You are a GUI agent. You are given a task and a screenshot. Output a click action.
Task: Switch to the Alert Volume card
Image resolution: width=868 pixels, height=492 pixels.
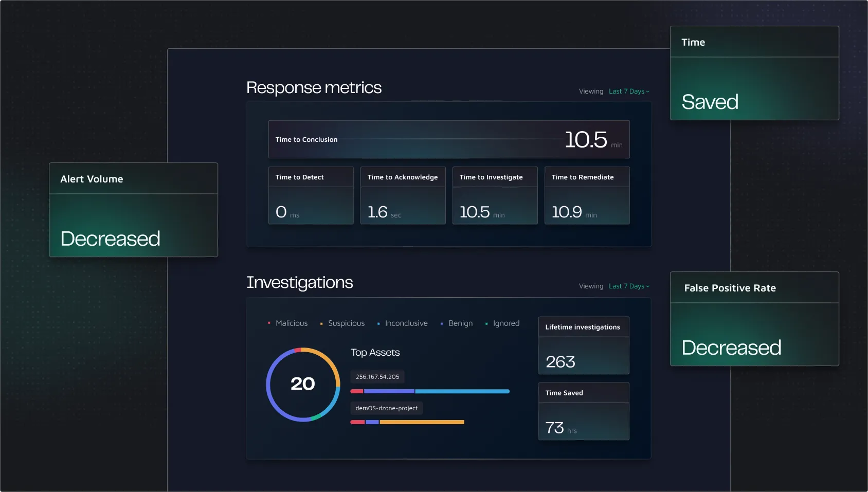tap(133, 210)
